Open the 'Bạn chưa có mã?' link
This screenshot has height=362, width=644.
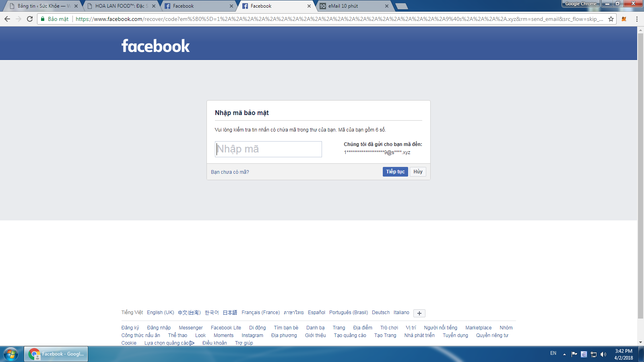tap(230, 172)
